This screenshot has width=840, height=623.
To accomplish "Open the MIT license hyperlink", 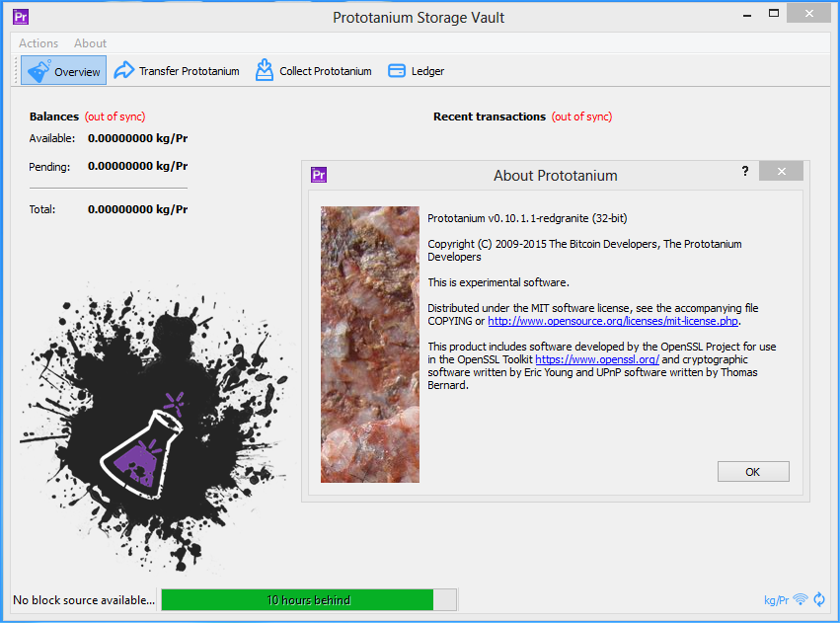I will coord(613,321).
